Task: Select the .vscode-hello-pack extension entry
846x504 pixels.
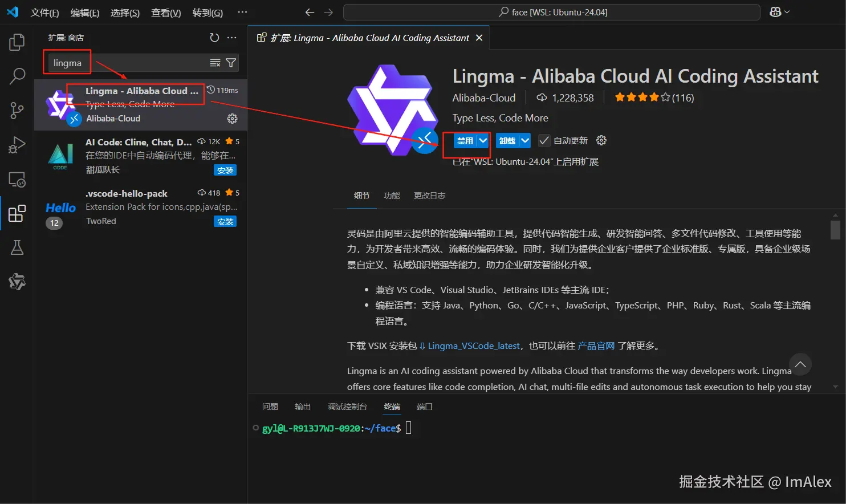Action: point(141,208)
